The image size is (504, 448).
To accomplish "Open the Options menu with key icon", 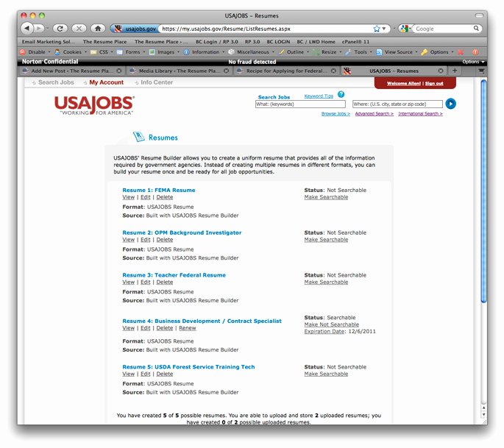I will (437, 51).
